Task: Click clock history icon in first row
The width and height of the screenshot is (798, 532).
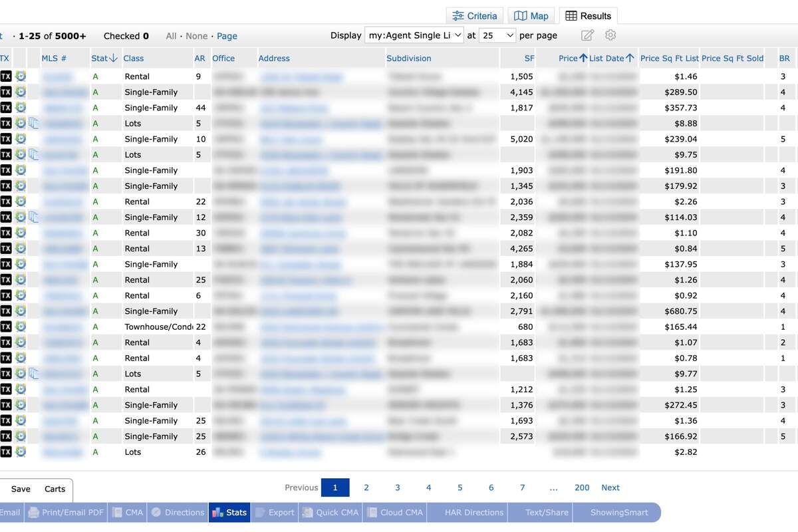Action: click(21, 76)
